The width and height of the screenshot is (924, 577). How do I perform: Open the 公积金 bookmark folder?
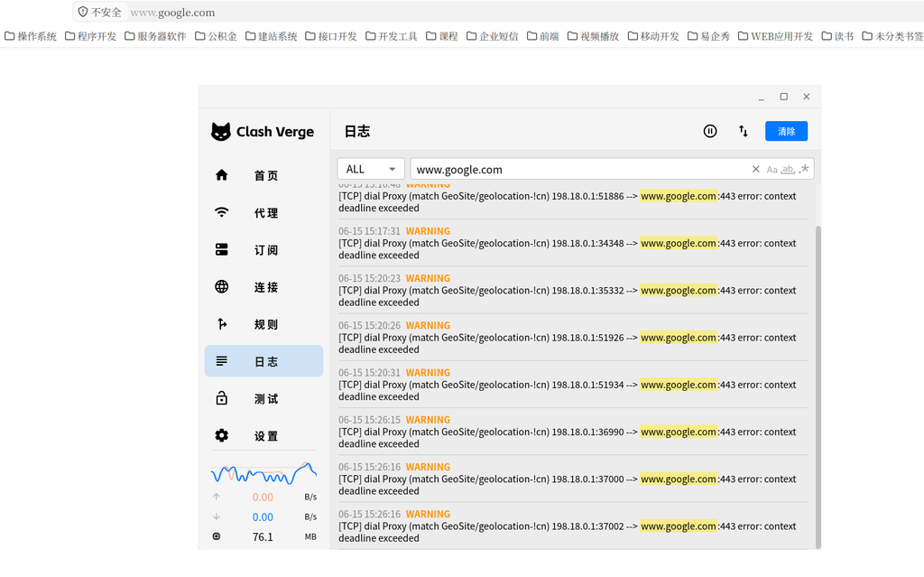216,37
